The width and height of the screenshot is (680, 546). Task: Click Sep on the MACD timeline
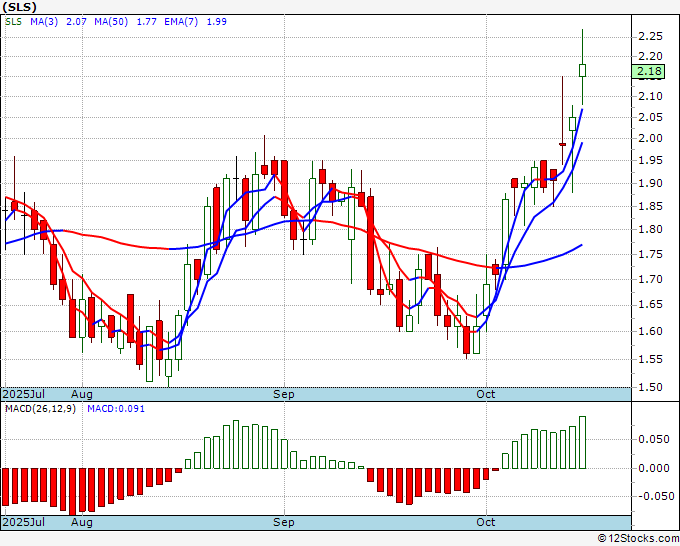click(284, 522)
